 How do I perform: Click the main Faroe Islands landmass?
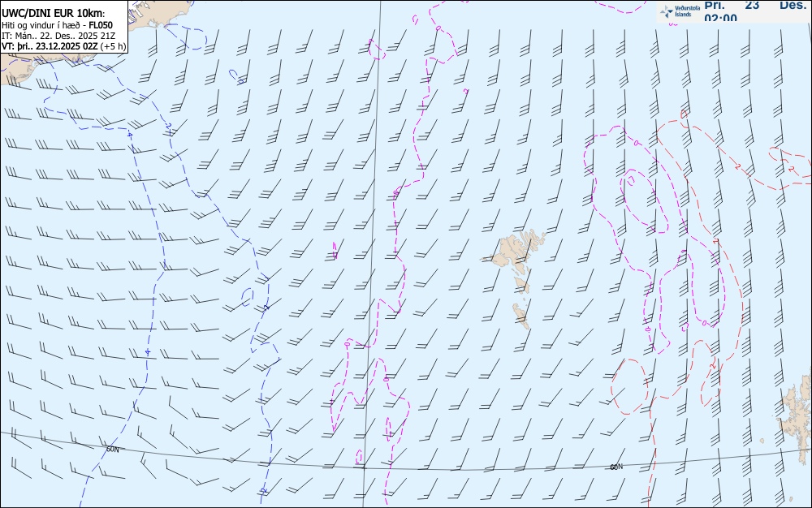[x=514, y=253]
